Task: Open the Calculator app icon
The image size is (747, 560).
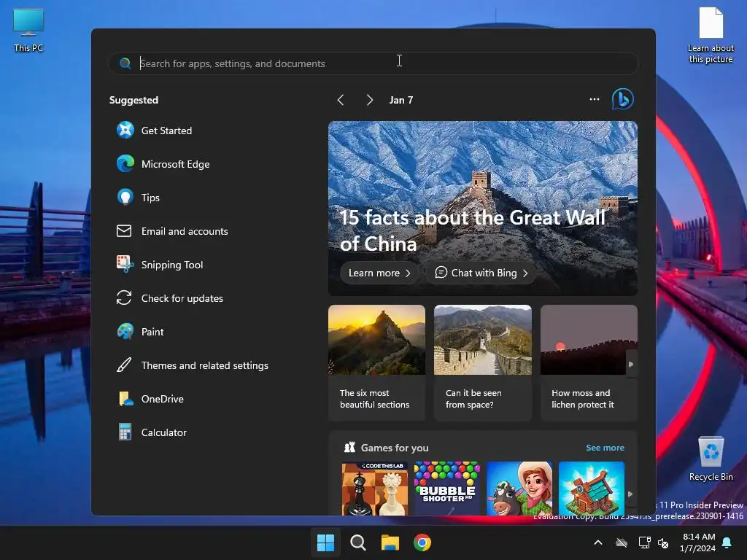Action: 125,432
